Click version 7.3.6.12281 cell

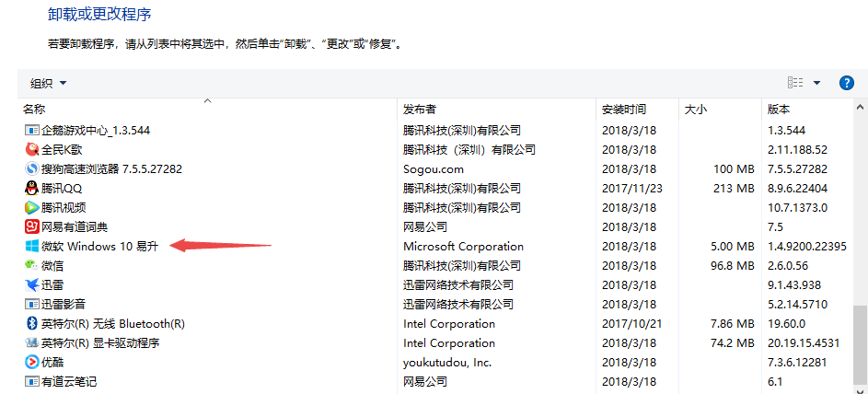[797, 363]
